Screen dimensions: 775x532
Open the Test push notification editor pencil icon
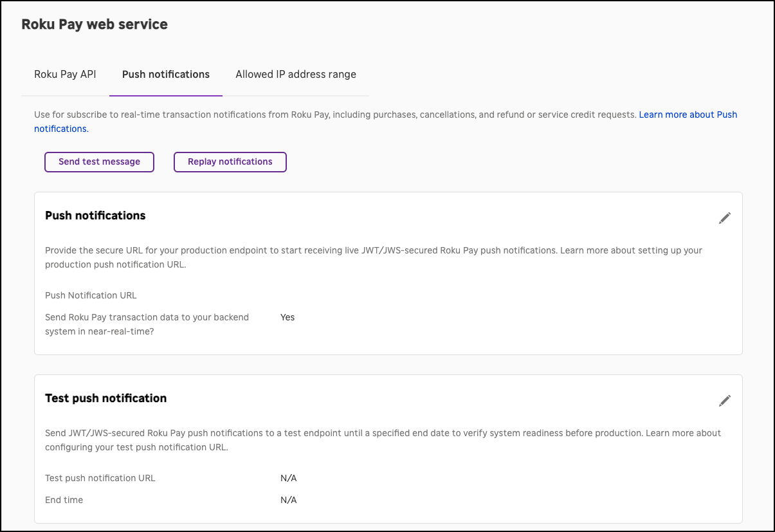coord(724,400)
